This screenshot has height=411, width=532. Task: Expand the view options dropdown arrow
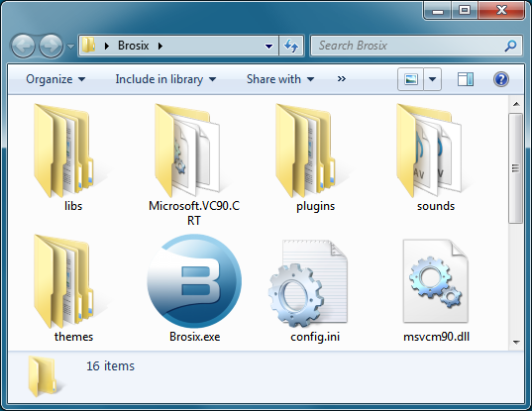pyautogui.click(x=432, y=79)
